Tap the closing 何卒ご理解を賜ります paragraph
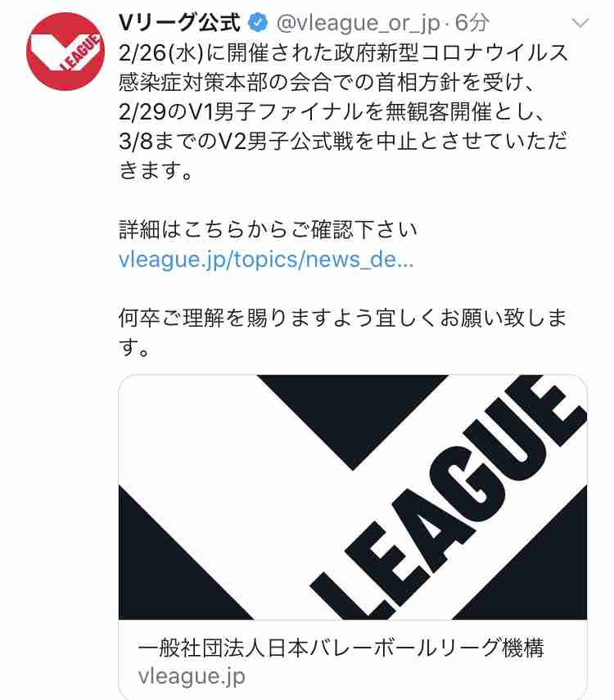The width and height of the screenshot is (614, 700). 342,332
